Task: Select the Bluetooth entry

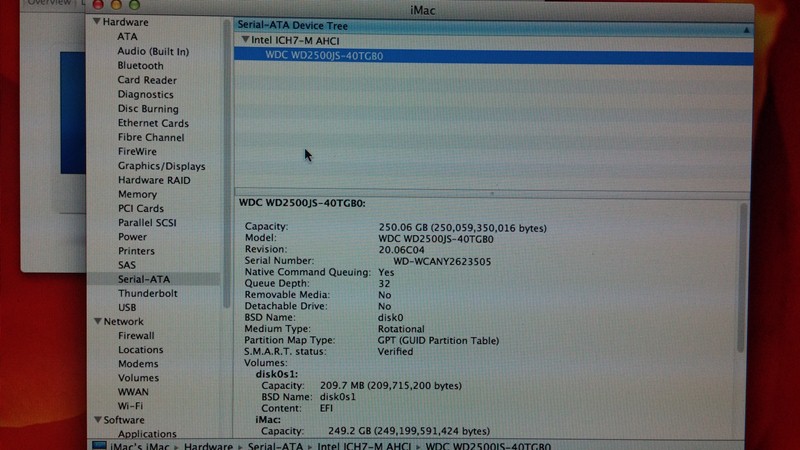Action: click(140, 65)
